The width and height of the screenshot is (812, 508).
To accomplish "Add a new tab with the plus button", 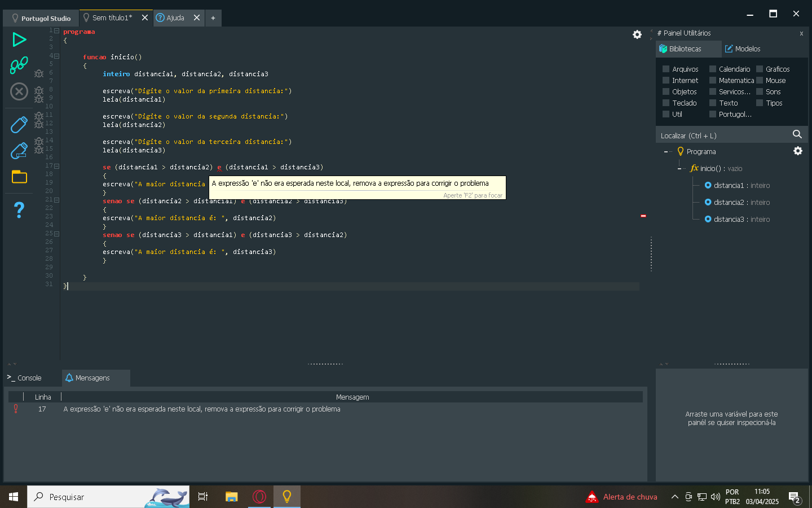I will (x=213, y=18).
